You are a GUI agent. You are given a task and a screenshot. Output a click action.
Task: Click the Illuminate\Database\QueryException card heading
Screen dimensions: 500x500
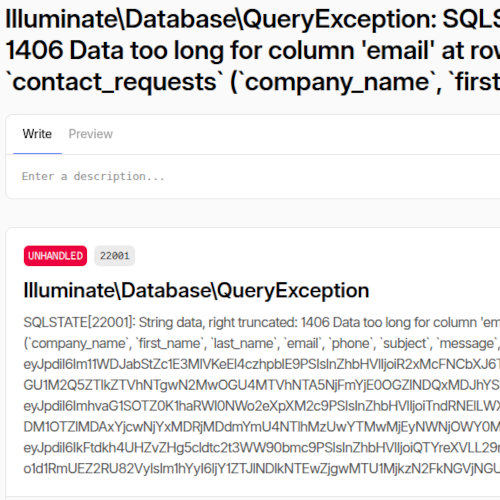(196, 290)
